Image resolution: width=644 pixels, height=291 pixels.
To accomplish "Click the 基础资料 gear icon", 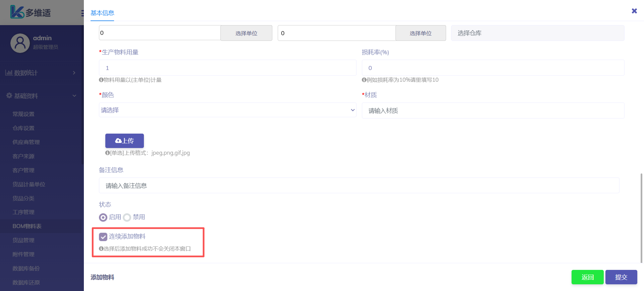I will click(x=9, y=96).
